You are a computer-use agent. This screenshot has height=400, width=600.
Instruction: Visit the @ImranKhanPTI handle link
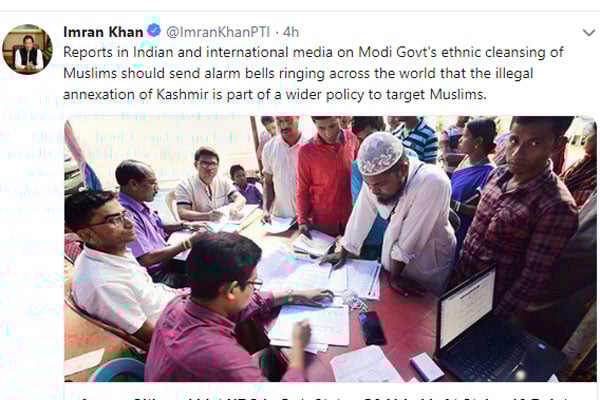(218, 32)
